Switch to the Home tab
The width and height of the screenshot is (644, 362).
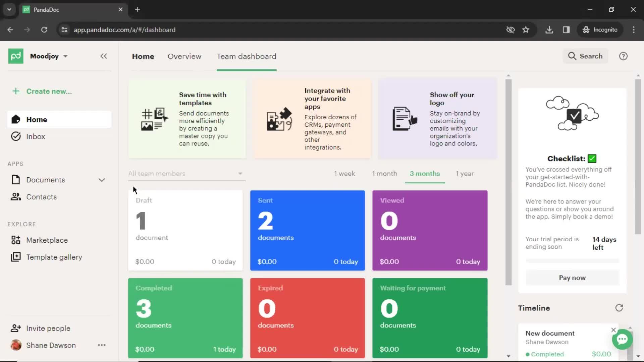(143, 56)
